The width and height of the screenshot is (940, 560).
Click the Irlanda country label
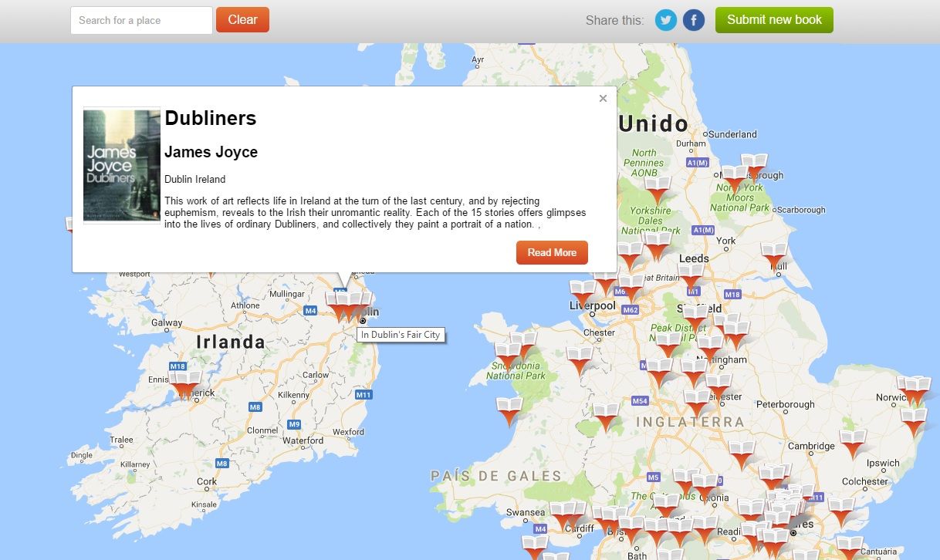[231, 342]
